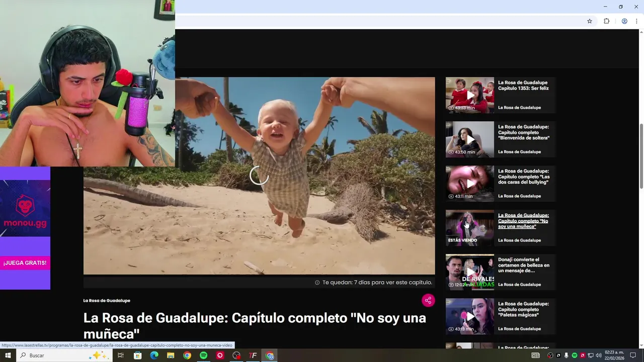Click the '¡JUEGA GRATIS!' banner button

25,263
